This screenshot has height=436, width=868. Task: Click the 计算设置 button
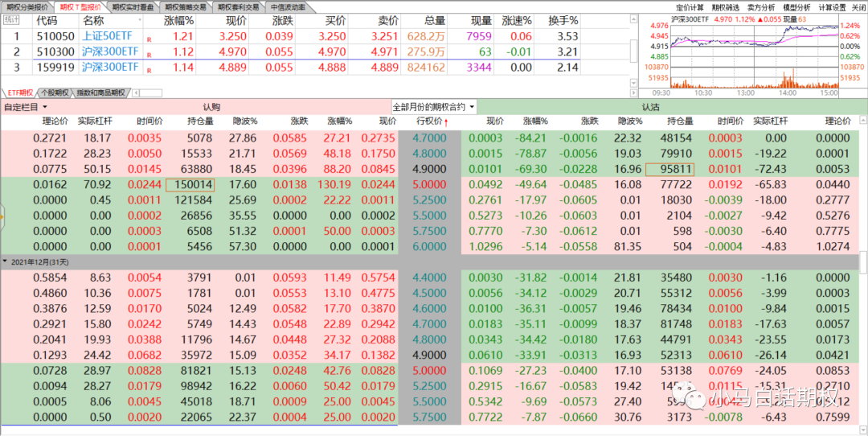coord(832,6)
